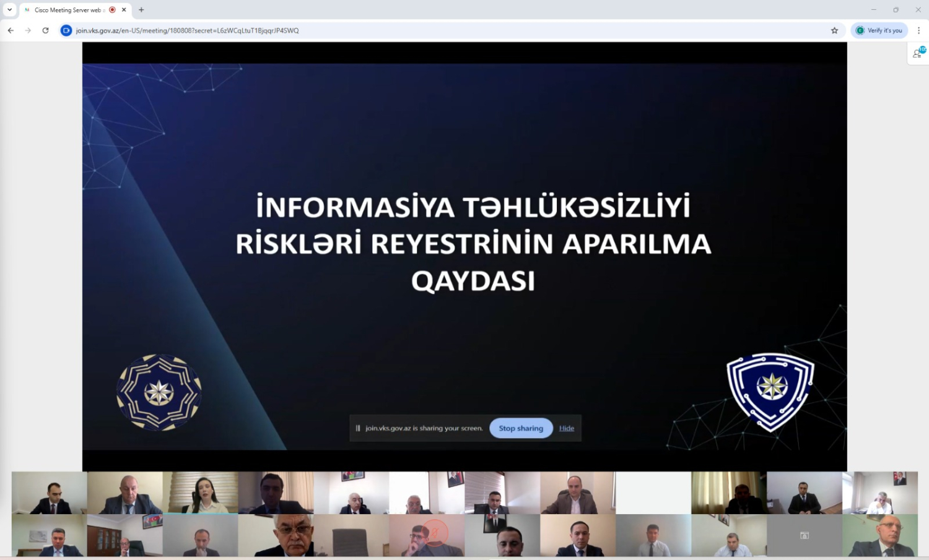
Task: Open the Chrome three-dot menu
Action: (918, 30)
